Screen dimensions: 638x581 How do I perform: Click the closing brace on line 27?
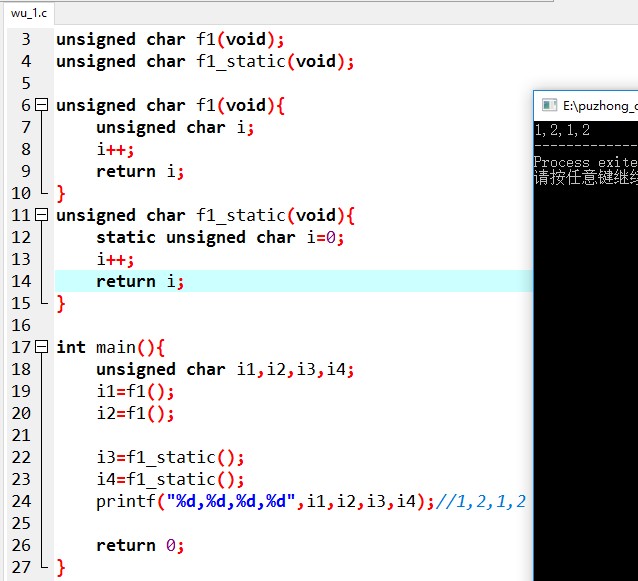pos(61,568)
